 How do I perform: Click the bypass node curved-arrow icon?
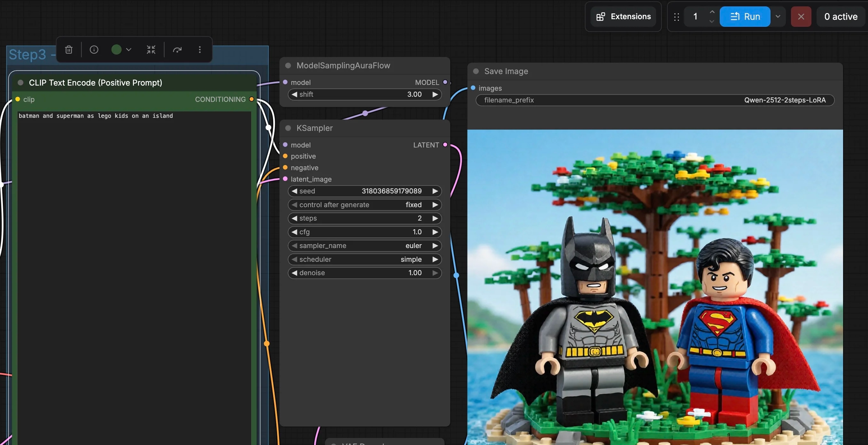[x=177, y=50]
